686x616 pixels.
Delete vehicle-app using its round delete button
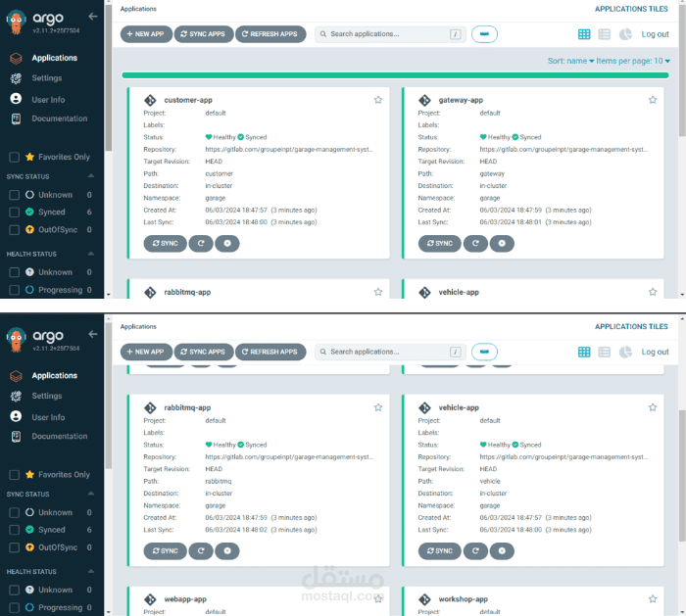[x=502, y=550]
